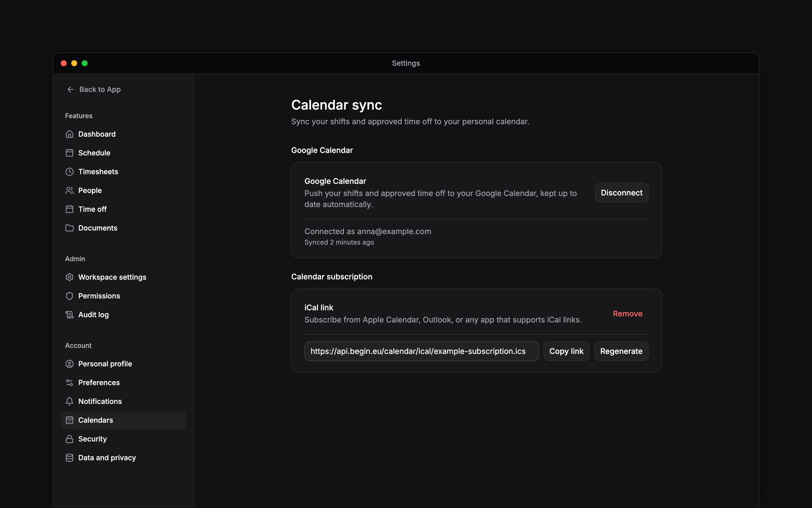Click the Timesheets clock icon
This screenshot has height=508, width=812.
click(x=70, y=172)
